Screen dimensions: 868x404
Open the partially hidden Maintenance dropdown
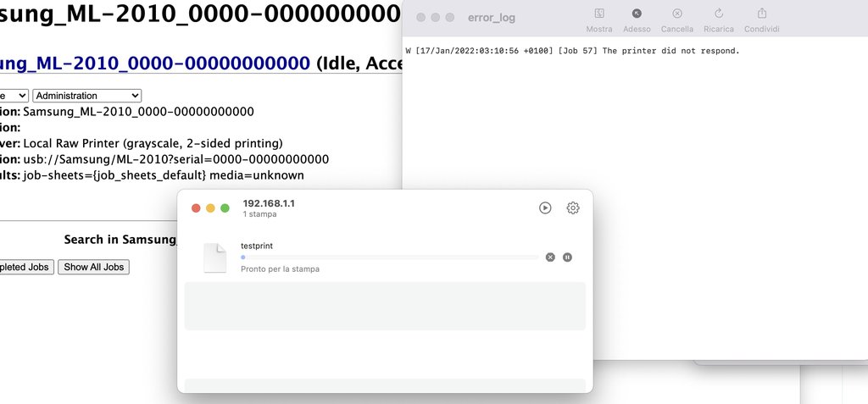[x=14, y=96]
